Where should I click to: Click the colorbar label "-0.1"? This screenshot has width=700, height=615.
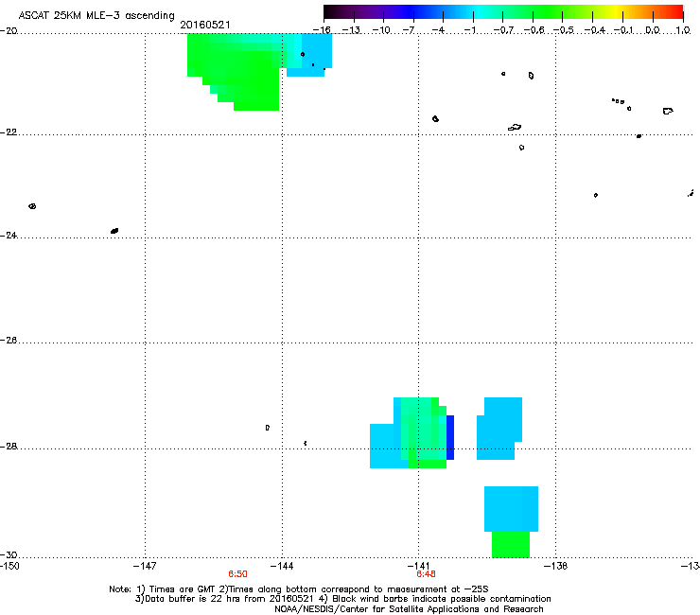(x=624, y=30)
